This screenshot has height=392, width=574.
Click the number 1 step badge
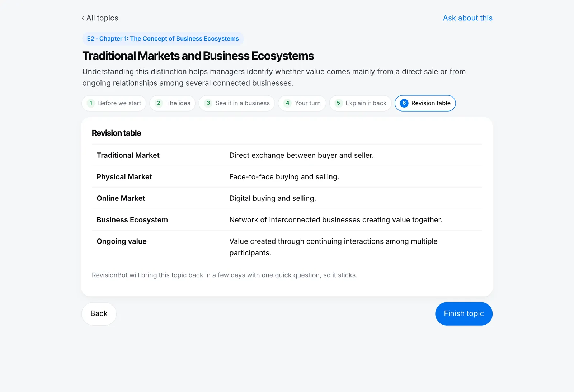pos(91,103)
